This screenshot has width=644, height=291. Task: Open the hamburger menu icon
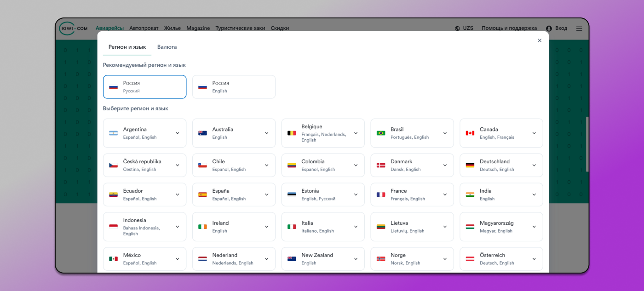[579, 29]
